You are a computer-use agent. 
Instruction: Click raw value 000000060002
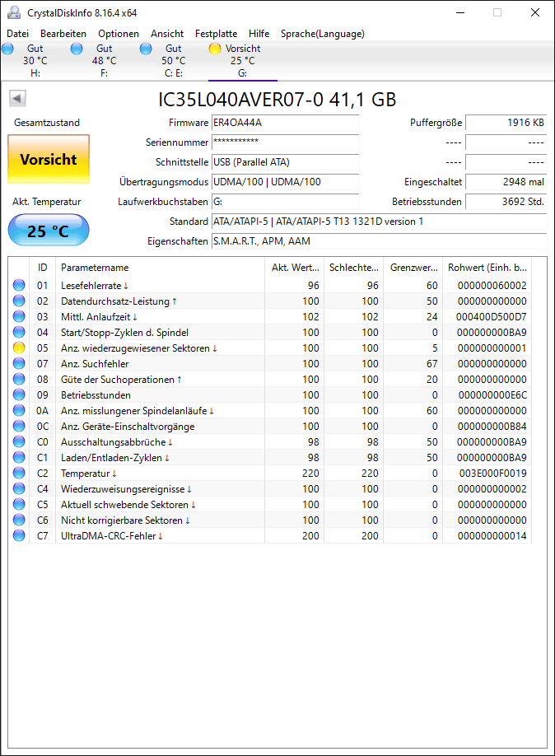tap(492, 286)
